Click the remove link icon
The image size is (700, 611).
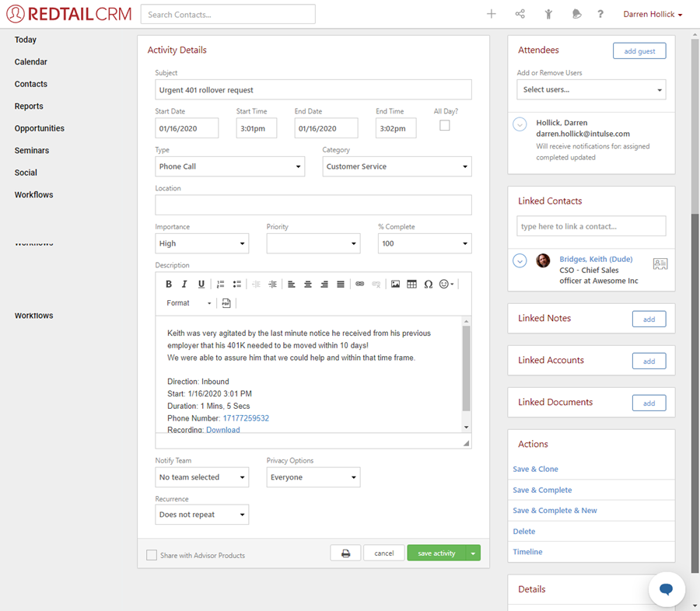pos(376,285)
